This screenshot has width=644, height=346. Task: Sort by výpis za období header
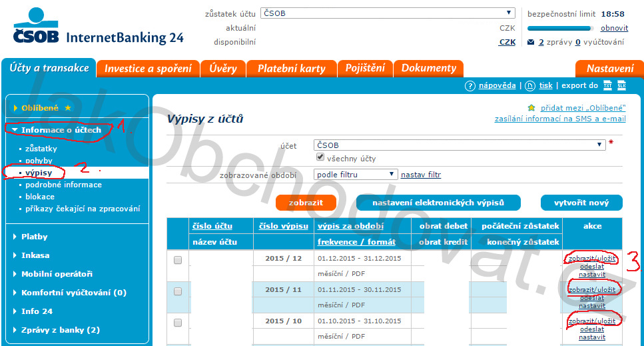click(350, 226)
